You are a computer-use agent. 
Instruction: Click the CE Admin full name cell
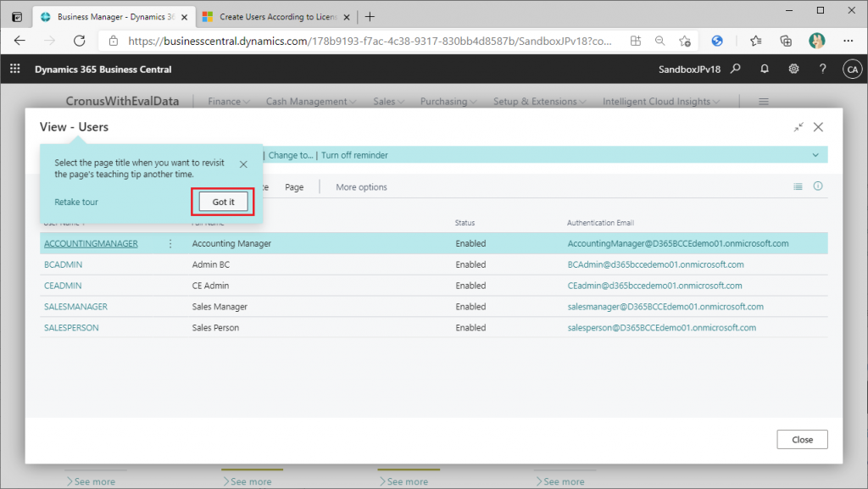[x=210, y=286]
